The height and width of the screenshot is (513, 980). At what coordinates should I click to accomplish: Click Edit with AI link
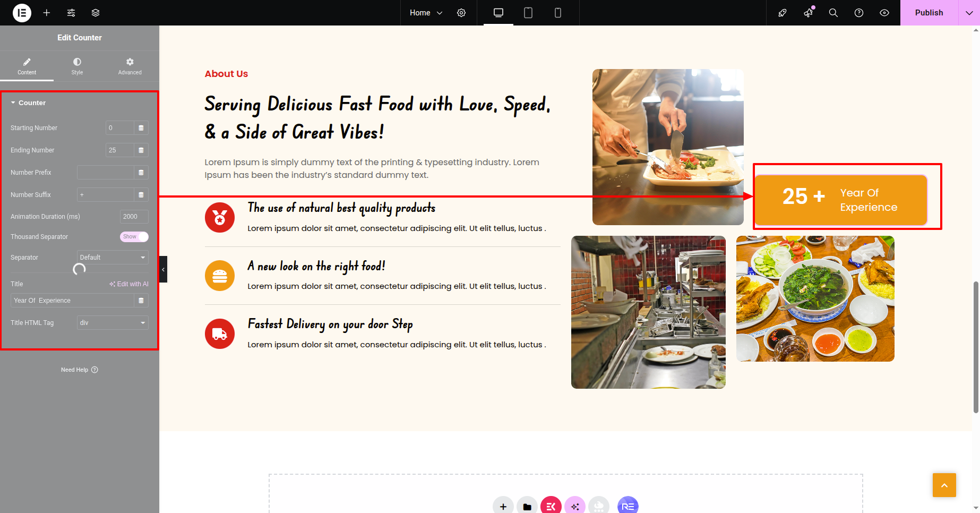129,284
